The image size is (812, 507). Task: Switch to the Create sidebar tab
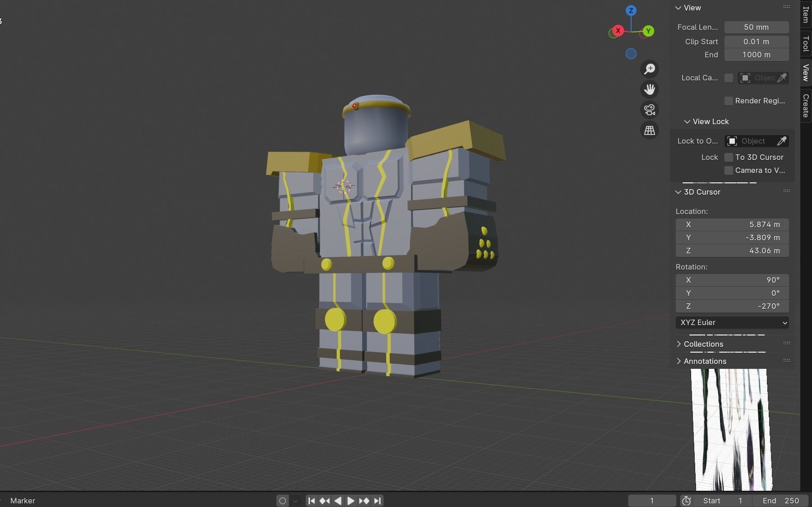(806, 106)
